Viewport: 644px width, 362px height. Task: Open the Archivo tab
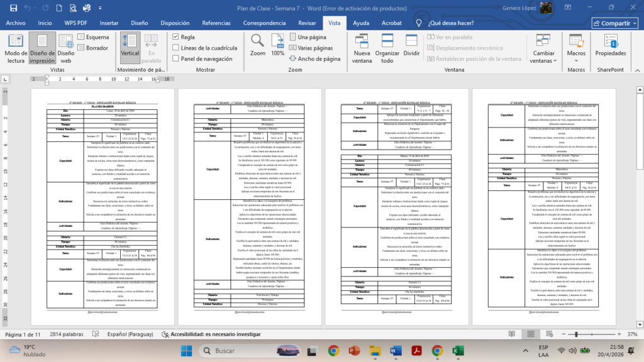(x=16, y=23)
